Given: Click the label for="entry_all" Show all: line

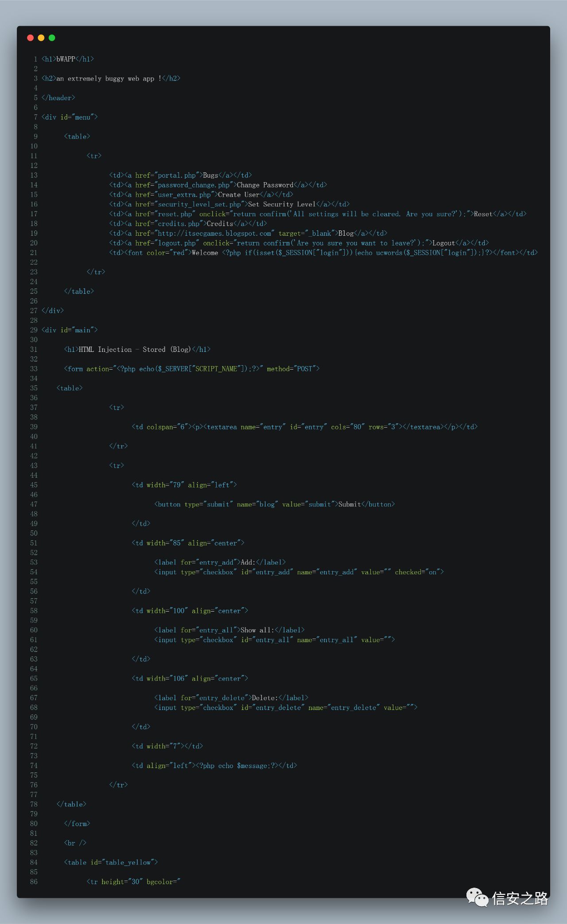Looking at the screenshot, I should click(229, 630).
